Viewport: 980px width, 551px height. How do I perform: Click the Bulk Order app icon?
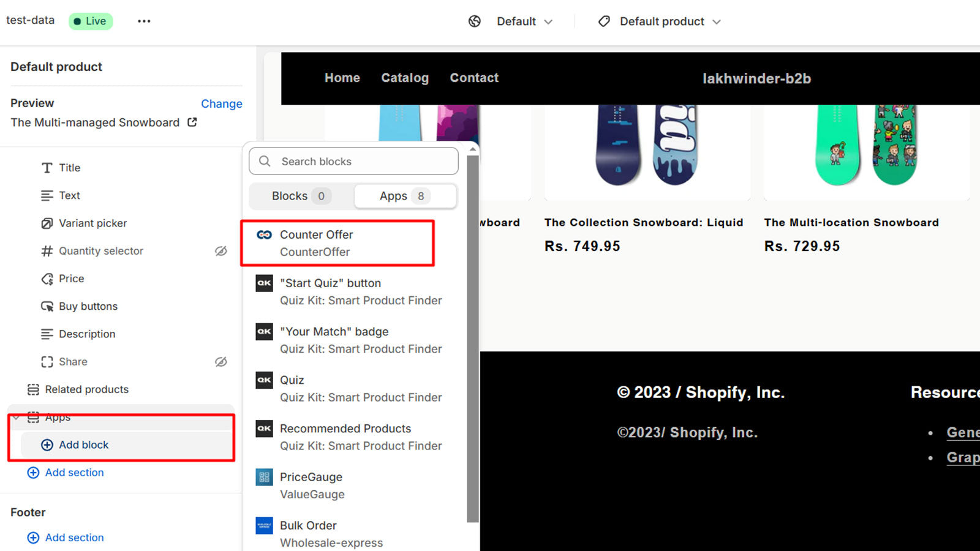tap(264, 526)
